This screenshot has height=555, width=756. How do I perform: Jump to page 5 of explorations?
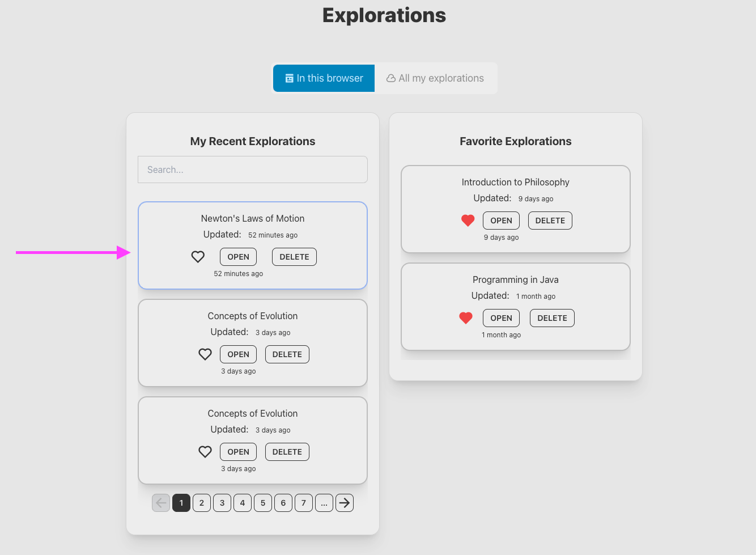click(x=263, y=503)
